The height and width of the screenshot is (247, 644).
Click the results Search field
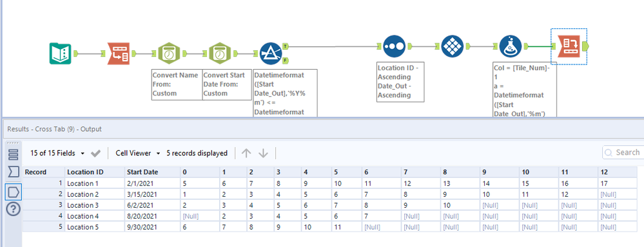(x=623, y=152)
